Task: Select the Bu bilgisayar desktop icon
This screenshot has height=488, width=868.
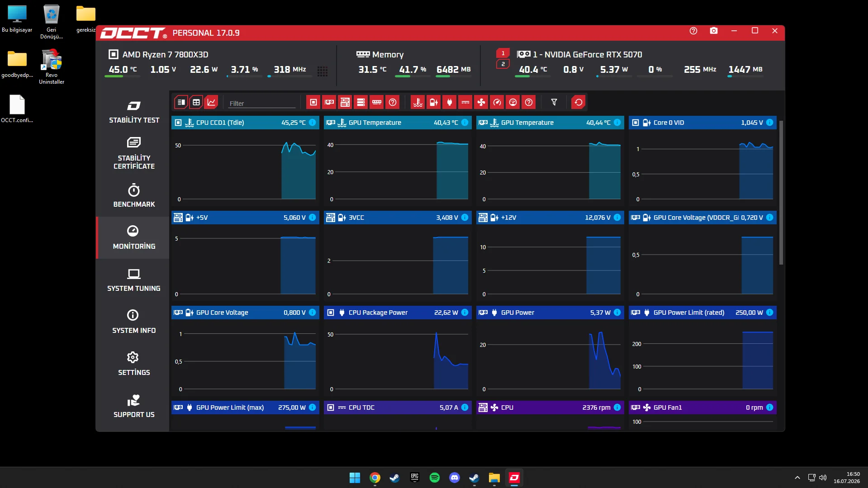Action: click(x=17, y=19)
